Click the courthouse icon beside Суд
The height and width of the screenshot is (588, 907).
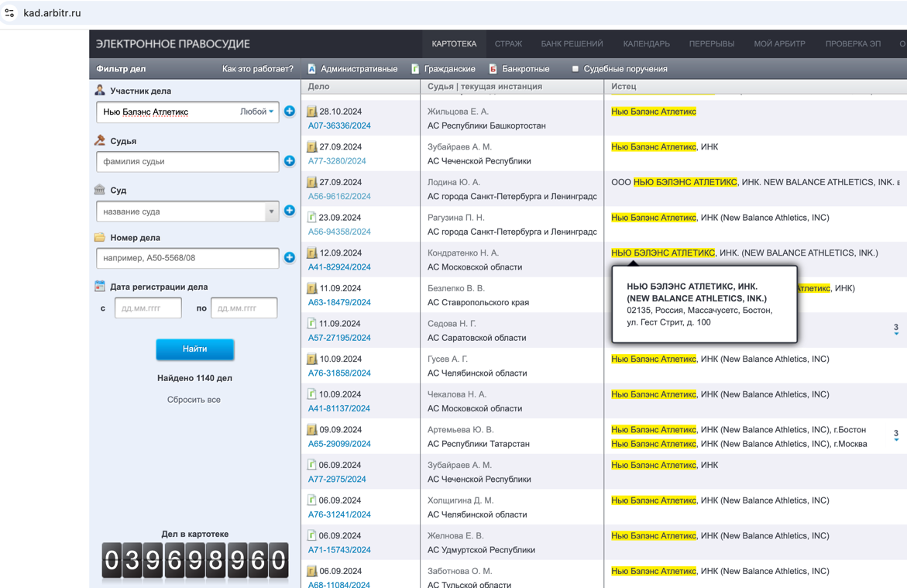point(100,190)
